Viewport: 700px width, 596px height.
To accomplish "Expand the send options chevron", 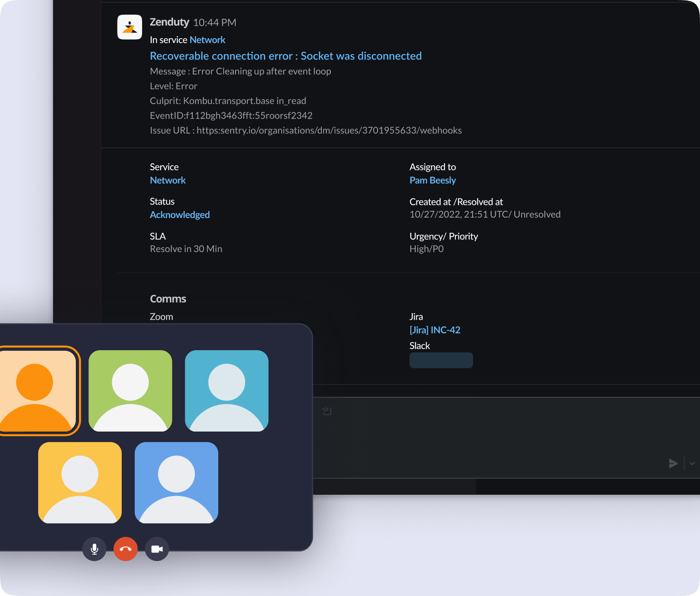I will 692,463.
